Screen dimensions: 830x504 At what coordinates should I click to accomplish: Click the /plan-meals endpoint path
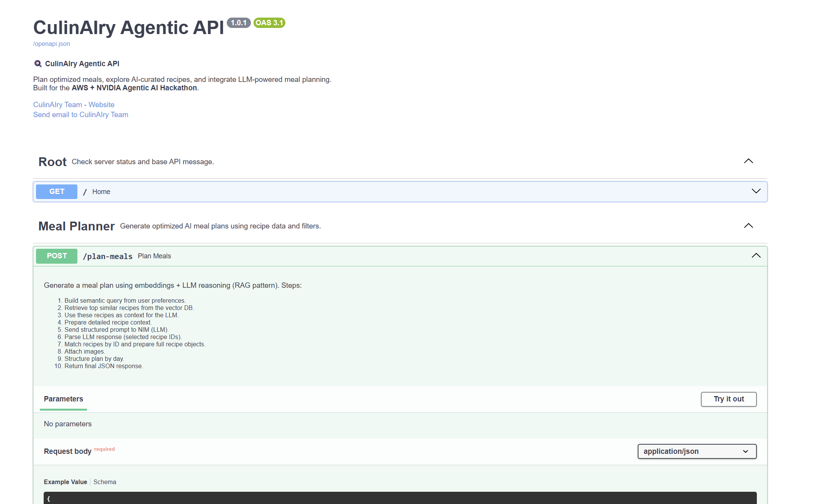(x=108, y=256)
